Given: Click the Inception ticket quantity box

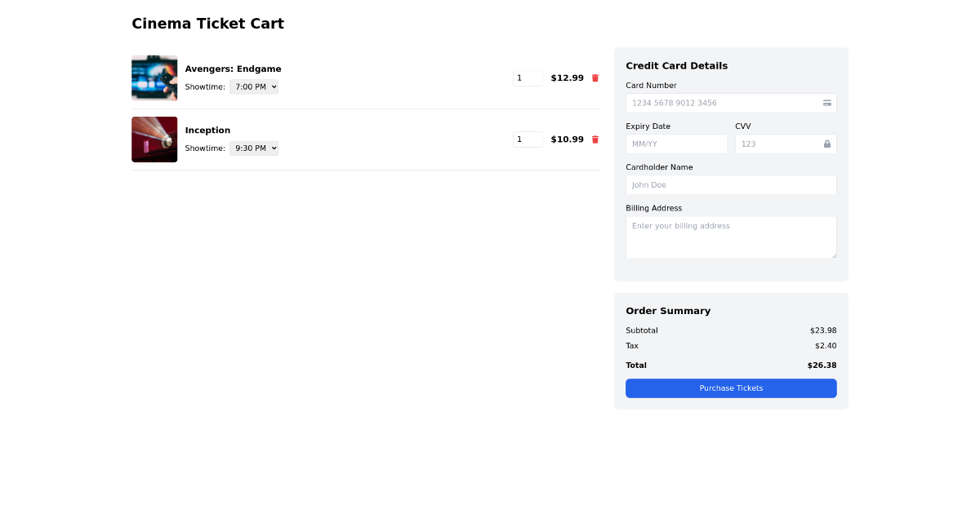Looking at the screenshot, I should (x=528, y=139).
